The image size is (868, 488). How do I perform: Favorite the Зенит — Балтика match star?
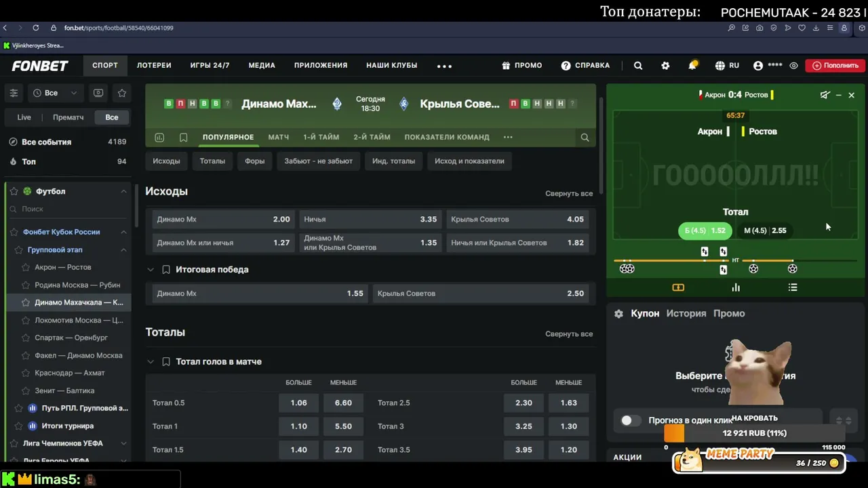click(x=26, y=390)
